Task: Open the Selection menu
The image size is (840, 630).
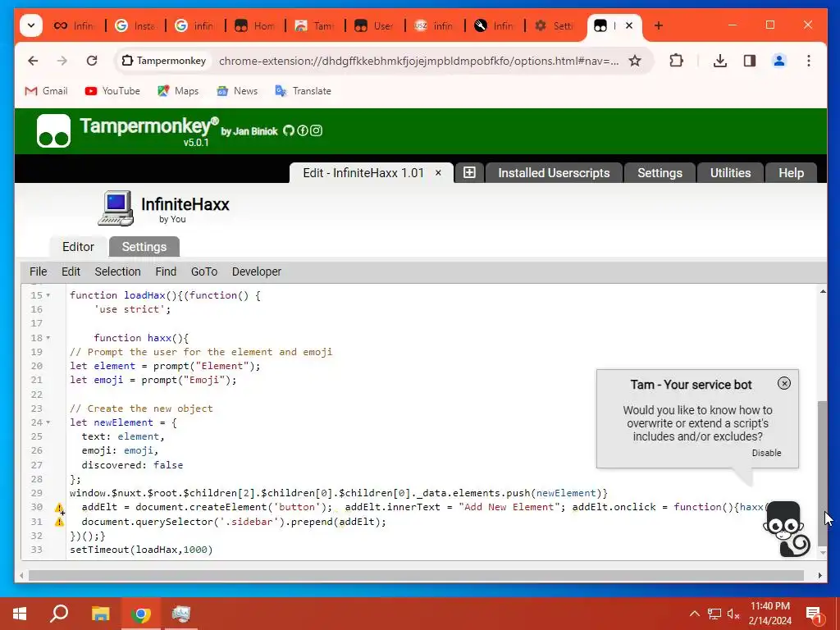Action: coord(118,272)
